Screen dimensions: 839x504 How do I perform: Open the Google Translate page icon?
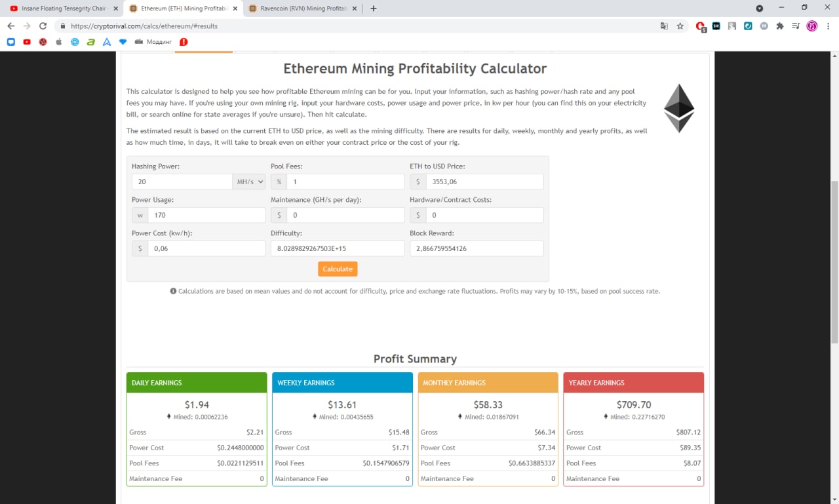664,26
